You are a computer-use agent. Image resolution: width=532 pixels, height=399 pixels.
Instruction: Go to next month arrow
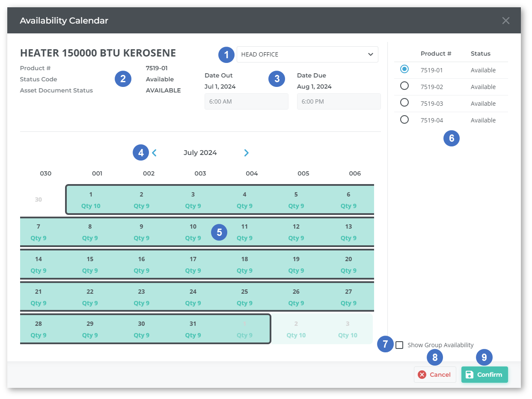pos(246,153)
